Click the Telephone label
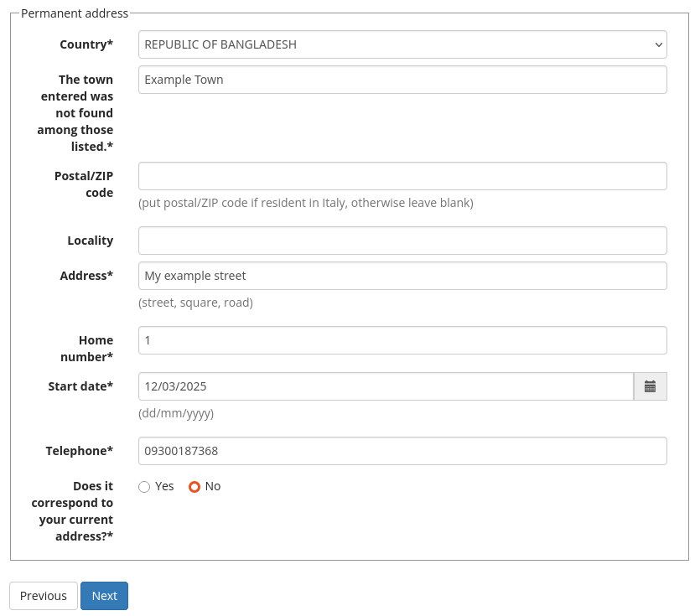Viewport: 695px width, 616px height. 79,451
